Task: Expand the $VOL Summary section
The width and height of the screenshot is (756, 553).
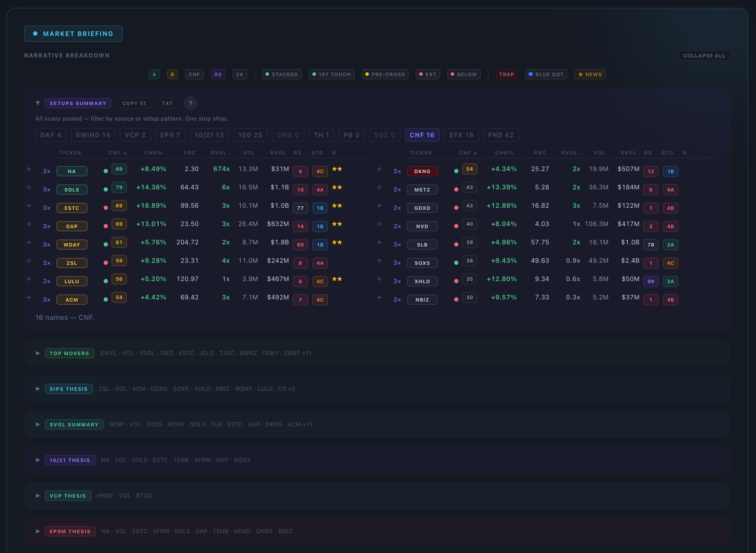Action: [38, 424]
